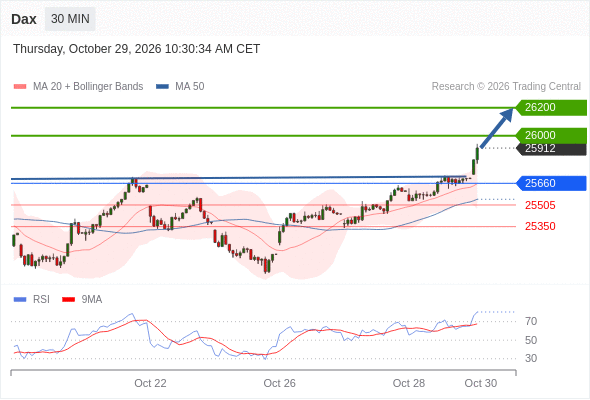
Task: Click the RSI 30 axis value
Action: [x=531, y=358]
